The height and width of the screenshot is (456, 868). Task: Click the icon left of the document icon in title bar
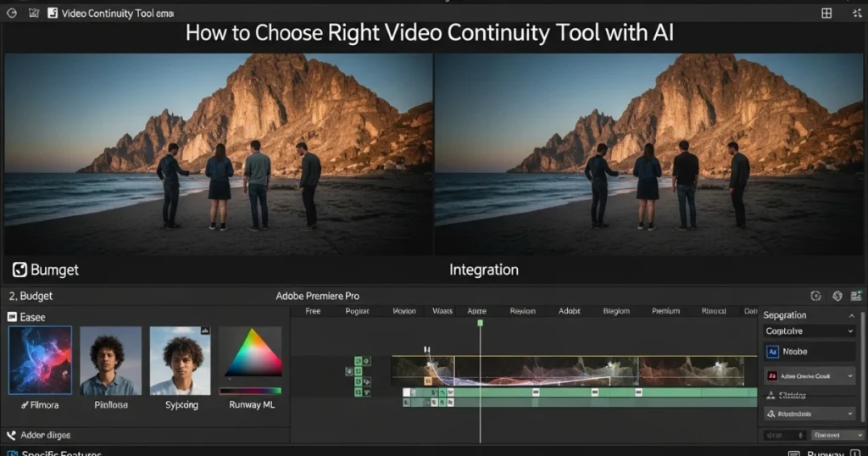pyautogui.click(x=34, y=14)
